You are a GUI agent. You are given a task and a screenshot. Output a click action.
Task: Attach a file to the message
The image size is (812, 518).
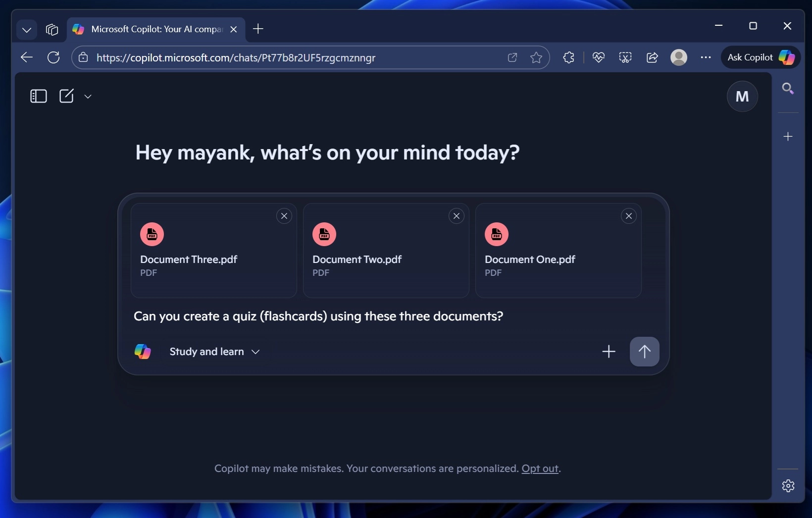(609, 352)
